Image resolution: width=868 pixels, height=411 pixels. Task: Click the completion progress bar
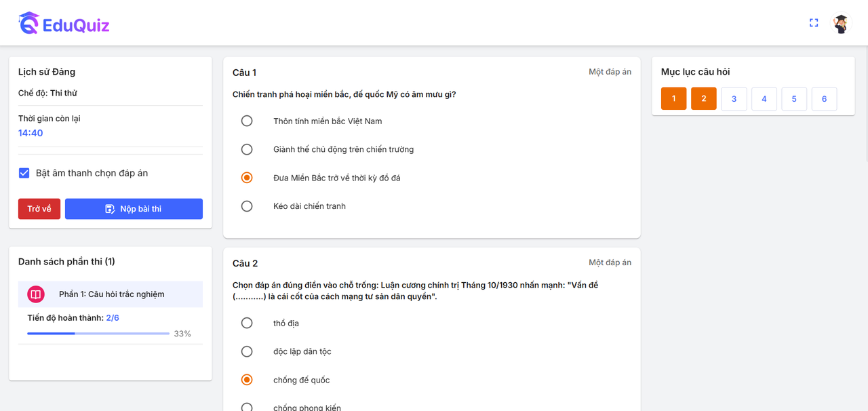coord(98,334)
